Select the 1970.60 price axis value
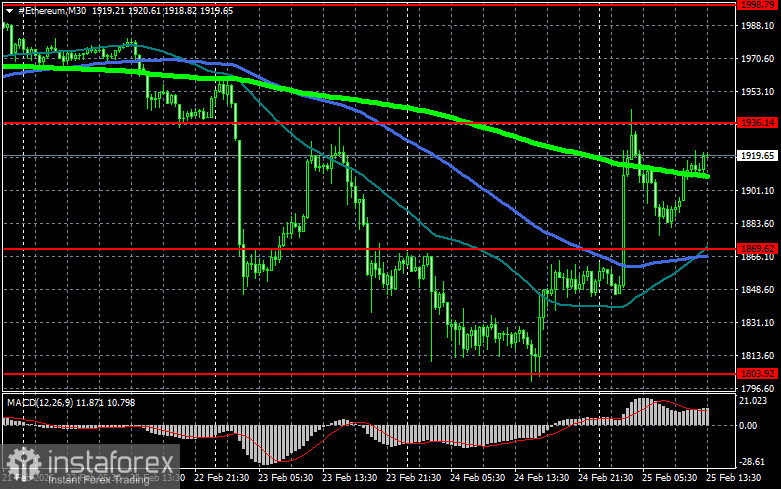Image resolution: width=781 pixels, height=489 pixels. (x=758, y=59)
